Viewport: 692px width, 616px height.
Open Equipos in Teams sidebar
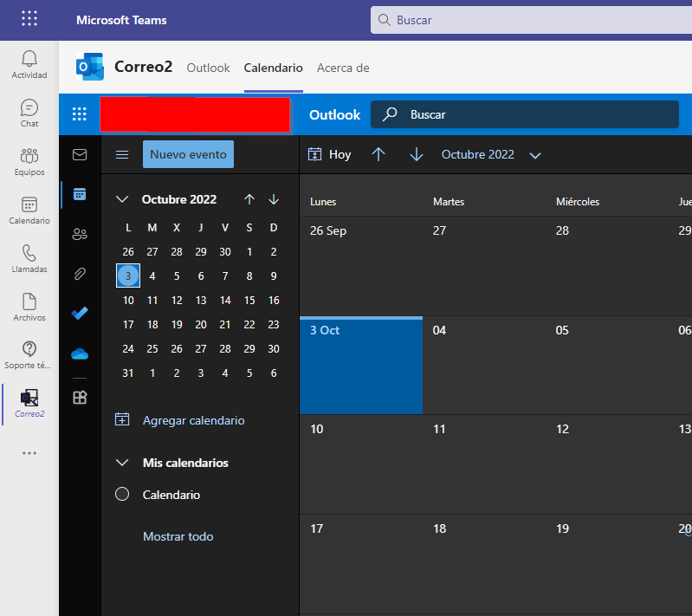tap(29, 162)
